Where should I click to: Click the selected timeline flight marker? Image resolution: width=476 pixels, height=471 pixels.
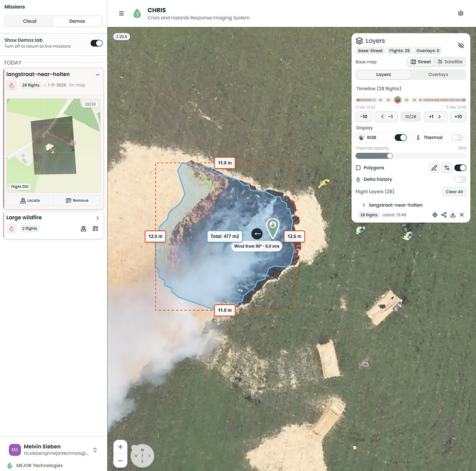point(398,100)
